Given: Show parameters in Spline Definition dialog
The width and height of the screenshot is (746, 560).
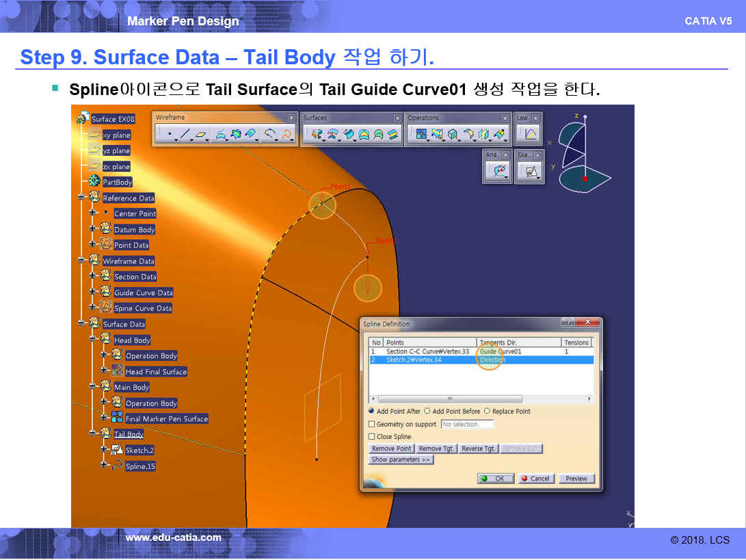Looking at the screenshot, I should (401, 460).
